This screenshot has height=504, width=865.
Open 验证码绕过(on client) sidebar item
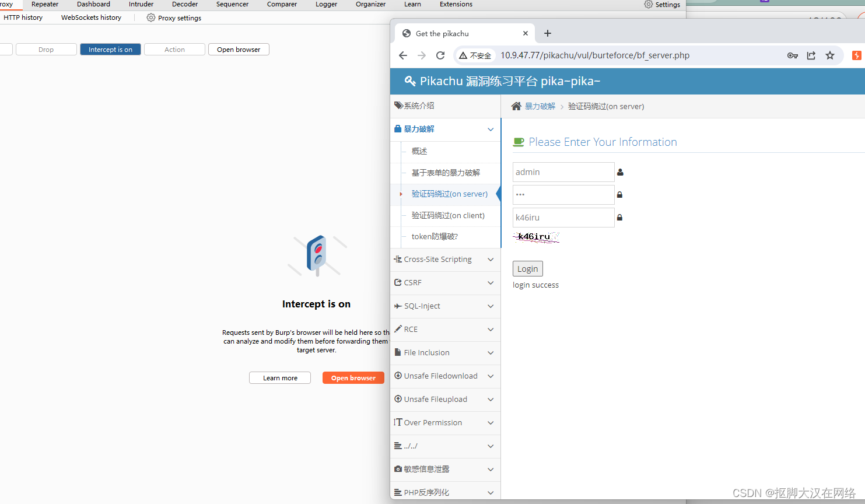tap(448, 215)
